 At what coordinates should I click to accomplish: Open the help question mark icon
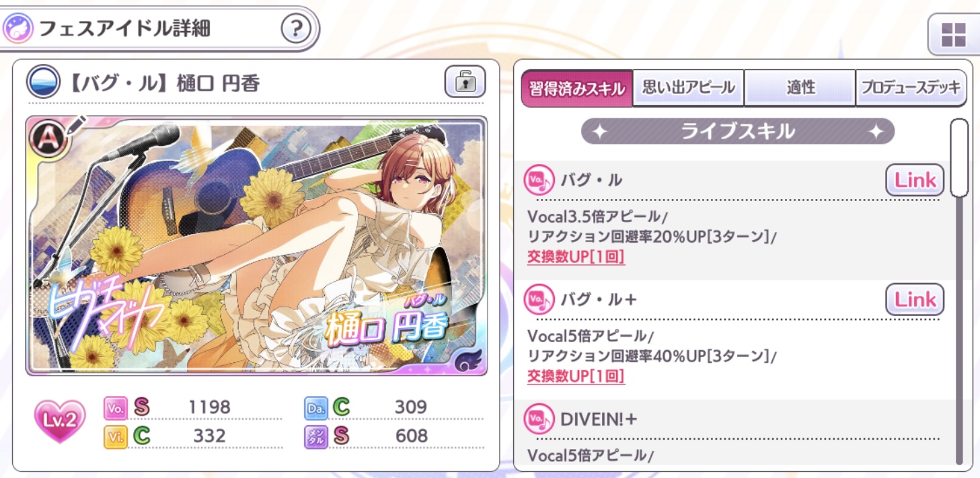tap(296, 29)
